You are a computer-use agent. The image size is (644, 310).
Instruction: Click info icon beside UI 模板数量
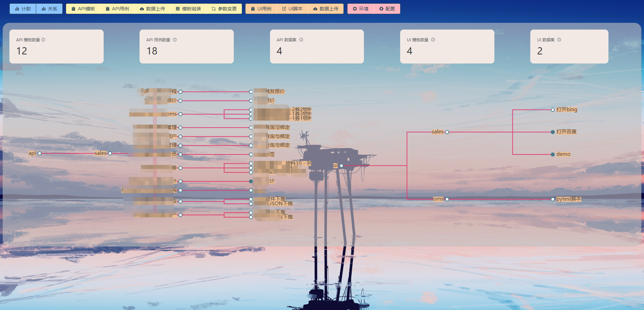(433, 40)
